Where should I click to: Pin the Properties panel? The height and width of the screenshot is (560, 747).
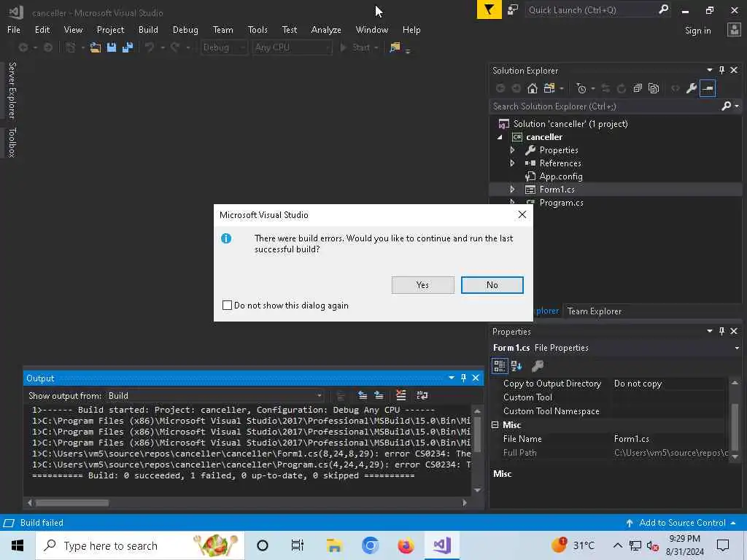coord(721,331)
